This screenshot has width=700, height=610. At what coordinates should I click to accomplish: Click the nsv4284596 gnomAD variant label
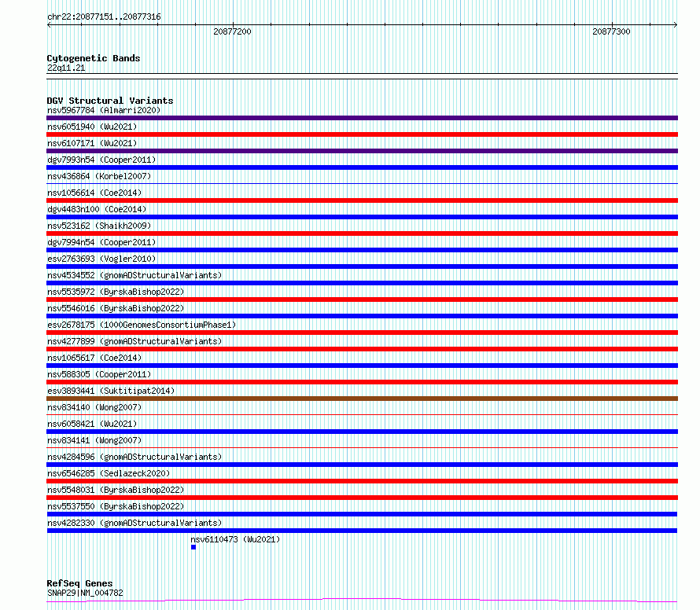[x=134, y=457]
